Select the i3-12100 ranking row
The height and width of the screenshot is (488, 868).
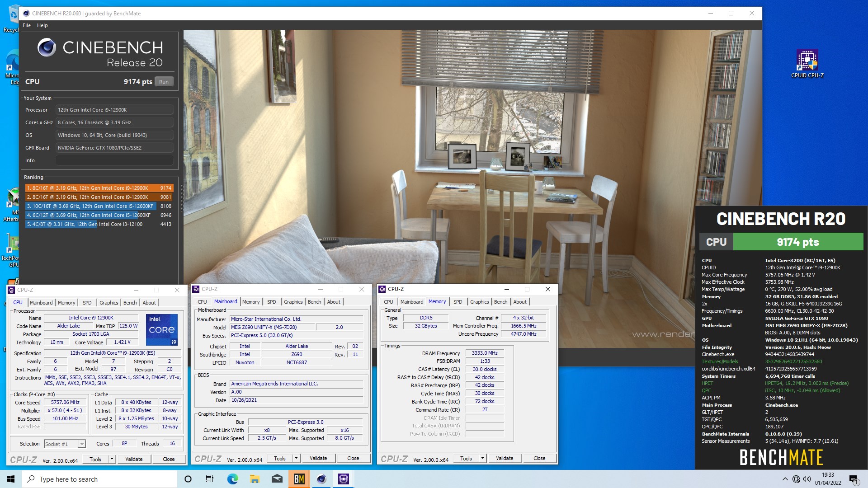[99, 224]
